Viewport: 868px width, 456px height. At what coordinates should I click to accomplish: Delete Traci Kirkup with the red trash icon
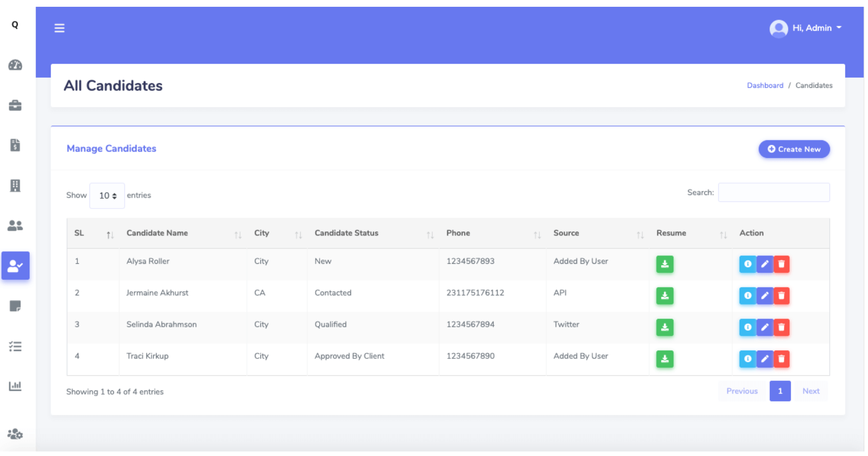[782, 359]
